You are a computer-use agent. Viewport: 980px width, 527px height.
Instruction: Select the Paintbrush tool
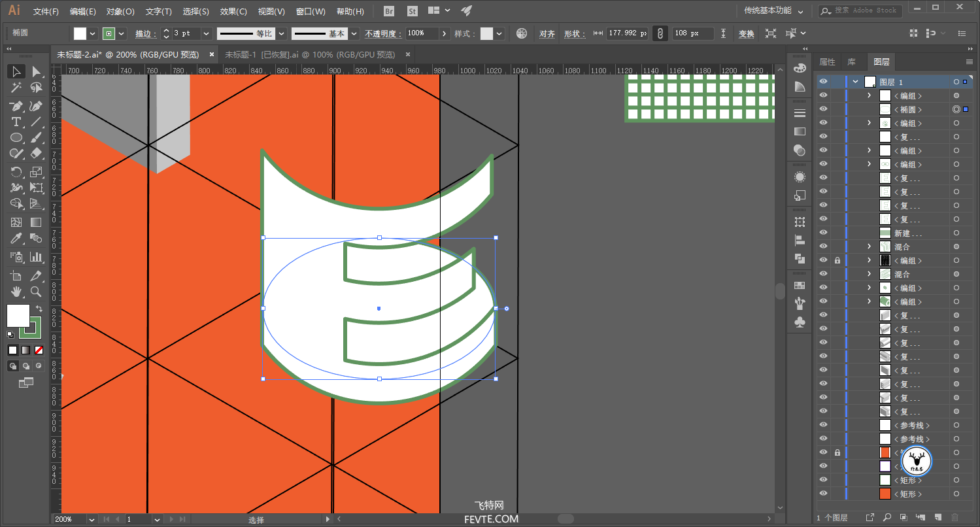coord(37,137)
